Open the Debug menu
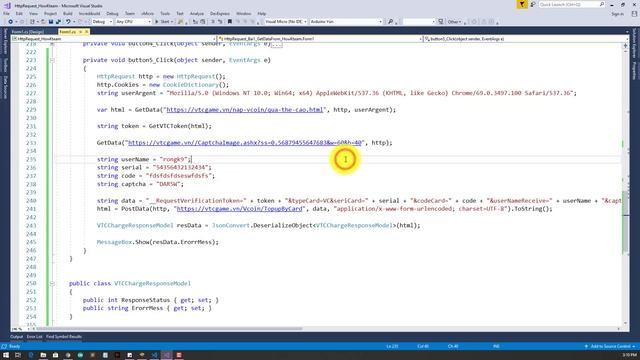640x360 pixels. click(112, 13)
